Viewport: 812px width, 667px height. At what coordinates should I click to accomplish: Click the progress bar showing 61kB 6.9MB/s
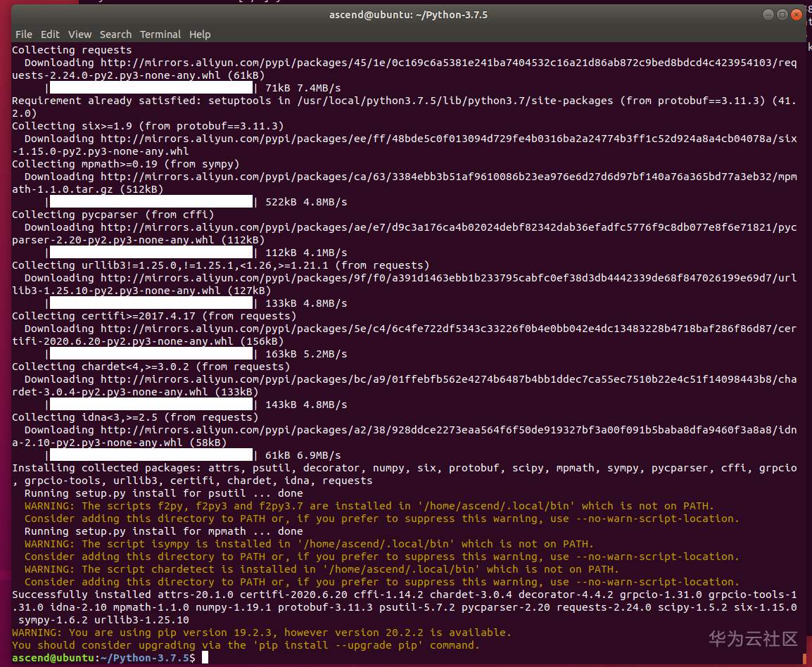151,456
